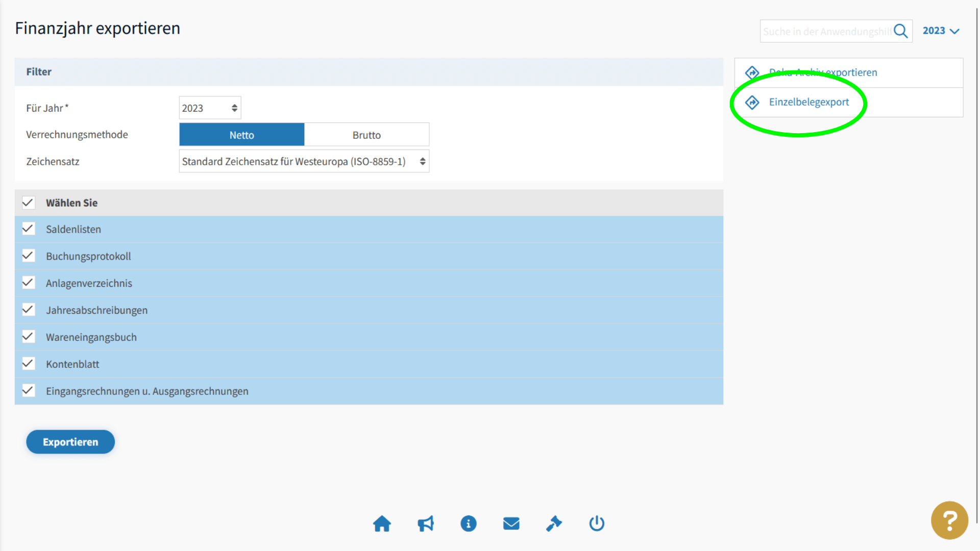Click the power logout icon
Screen dimensions: 980x551
(x=597, y=523)
